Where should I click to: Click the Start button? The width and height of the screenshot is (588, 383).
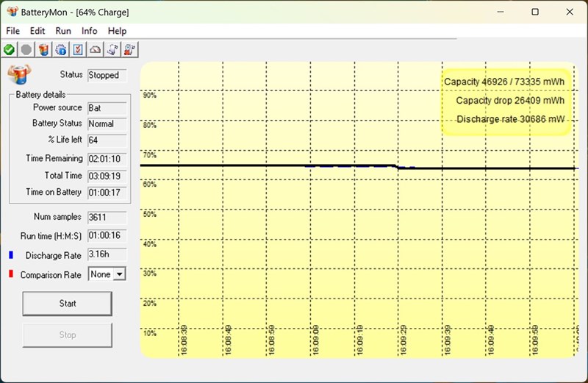click(67, 303)
